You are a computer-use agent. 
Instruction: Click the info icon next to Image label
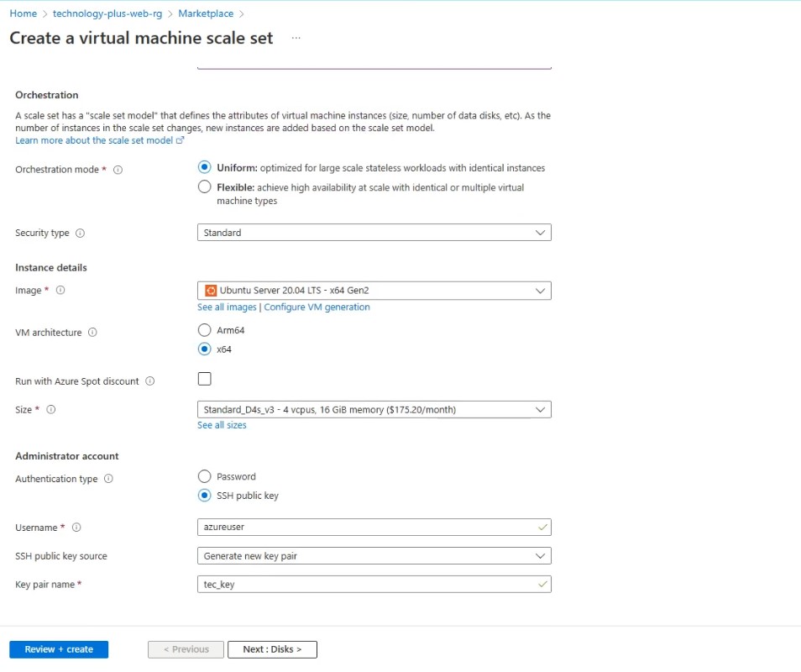tap(60, 291)
